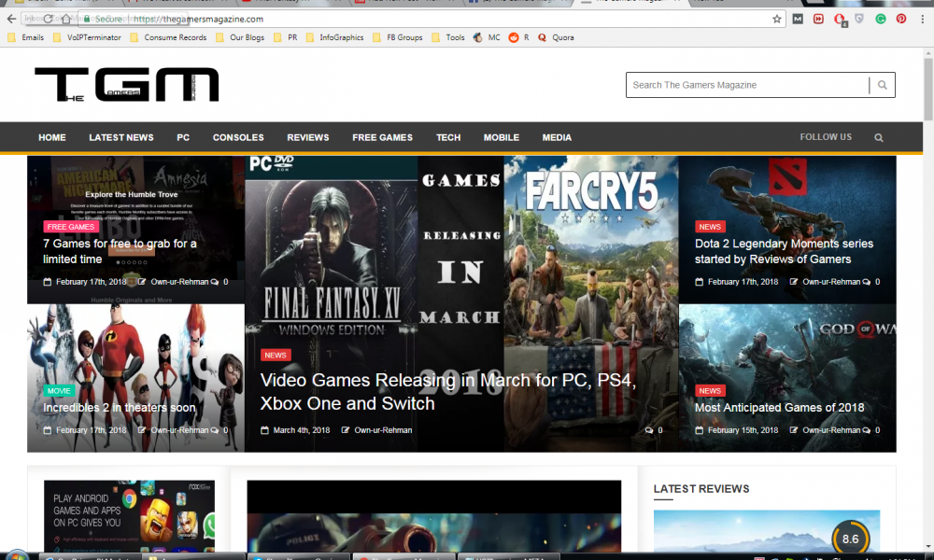Open the VoIPTerminator bookmark folder
This screenshot has height=560, width=934.
click(x=87, y=37)
